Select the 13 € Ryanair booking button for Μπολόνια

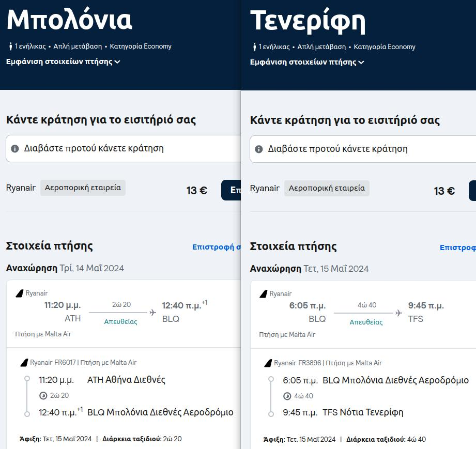pos(231,190)
